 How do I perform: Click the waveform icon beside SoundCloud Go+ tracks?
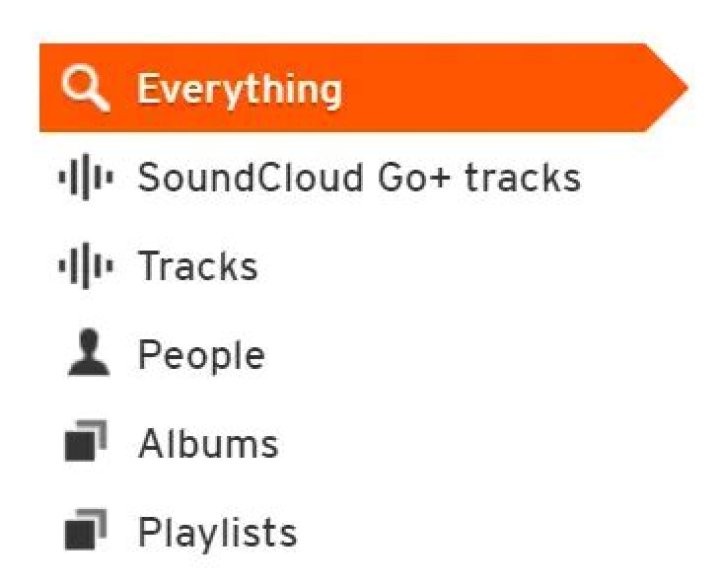[85, 179]
